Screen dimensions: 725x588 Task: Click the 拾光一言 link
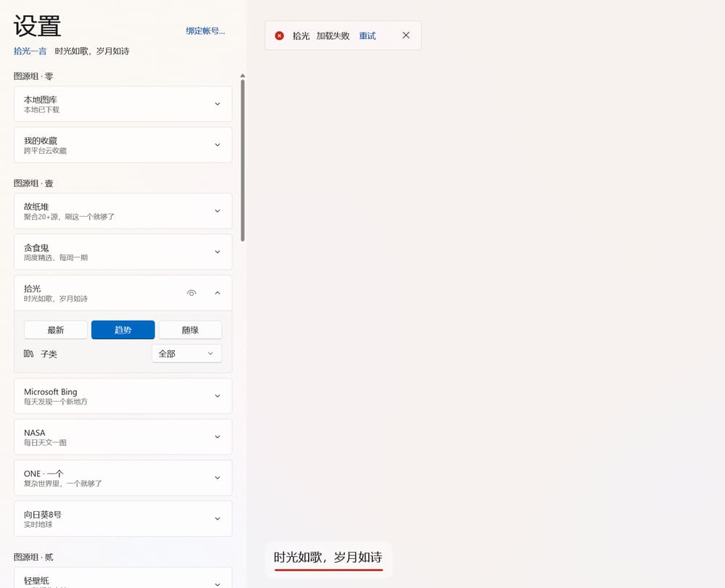click(30, 51)
